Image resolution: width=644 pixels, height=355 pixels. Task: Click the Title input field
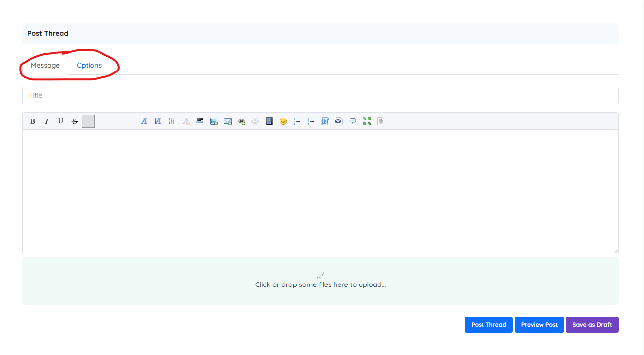pos(320,96)
